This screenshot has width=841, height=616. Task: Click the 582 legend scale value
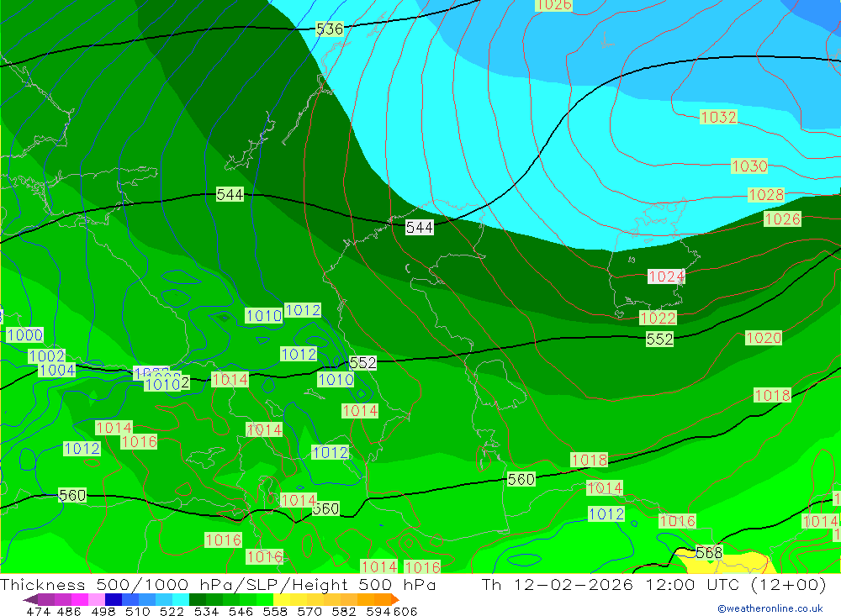[343, 611]
